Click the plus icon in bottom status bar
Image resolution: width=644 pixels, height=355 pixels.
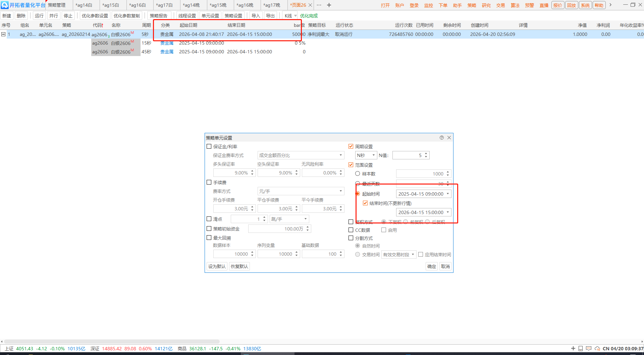(573, 349)
